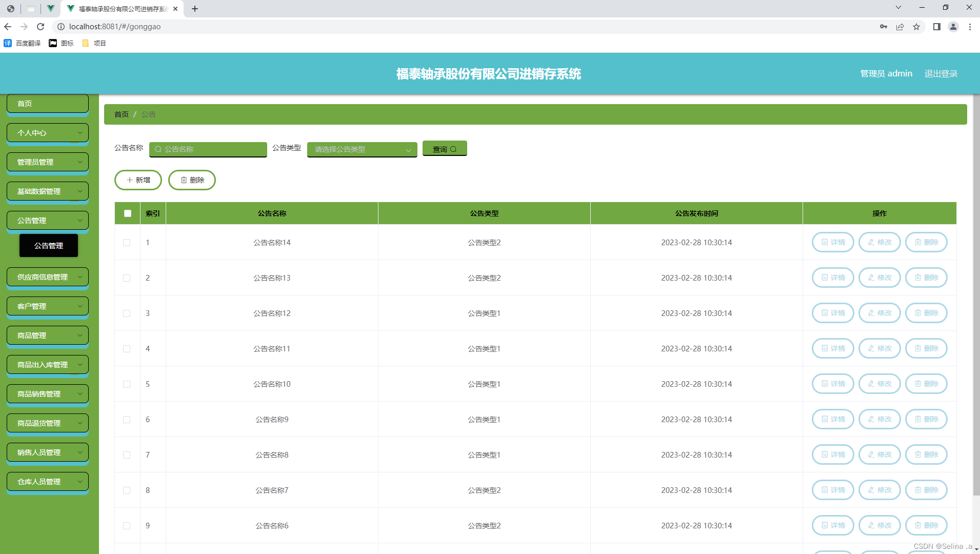
Task: Toggle select-all checkbox in table header
Action: point(128,213)
